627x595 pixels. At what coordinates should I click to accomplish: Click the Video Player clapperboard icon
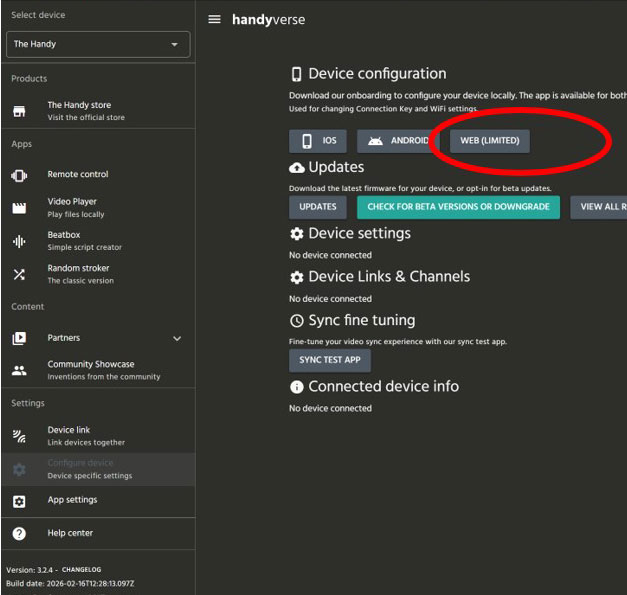click(19, 208)
